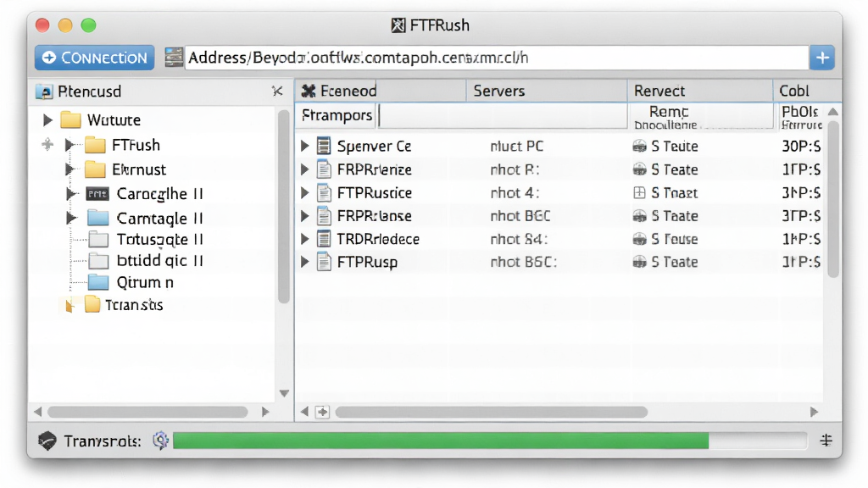Expand the Carntagle II folder
The image size is (868, 488).
tap(70, 218)
